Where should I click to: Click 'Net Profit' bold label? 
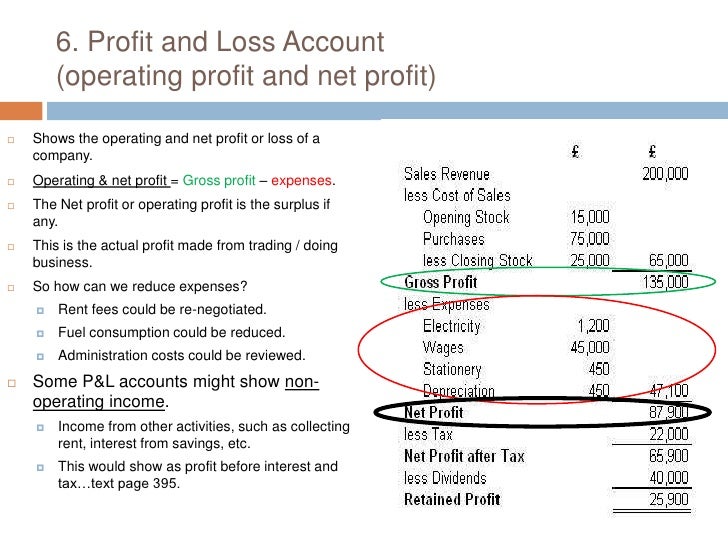[x=434, y=413]
